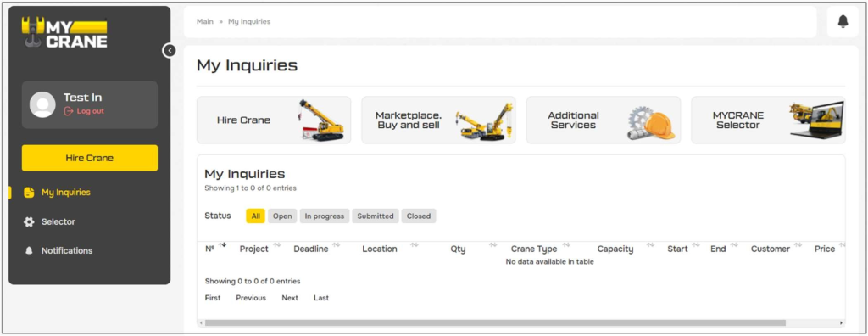Click My inquiries in the breadcrumb
Image resolution: width=868 pixels, height=336 pixels.
[x=249, y=21]
